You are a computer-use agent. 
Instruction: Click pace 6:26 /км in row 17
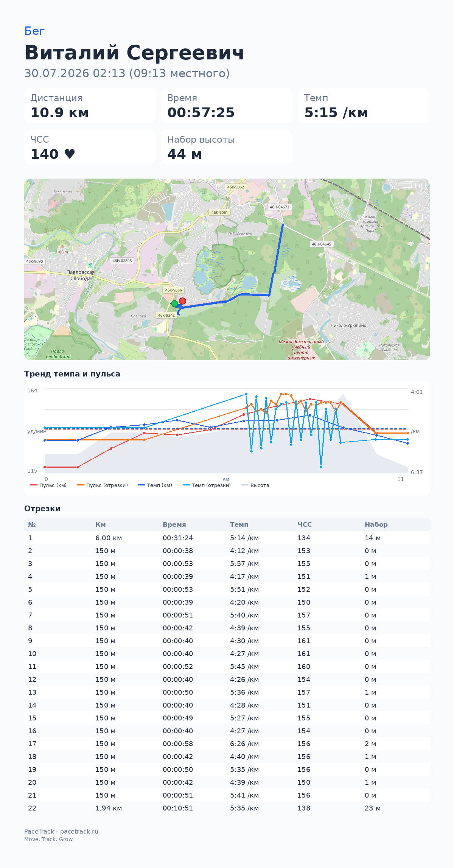tap(244, 744)
